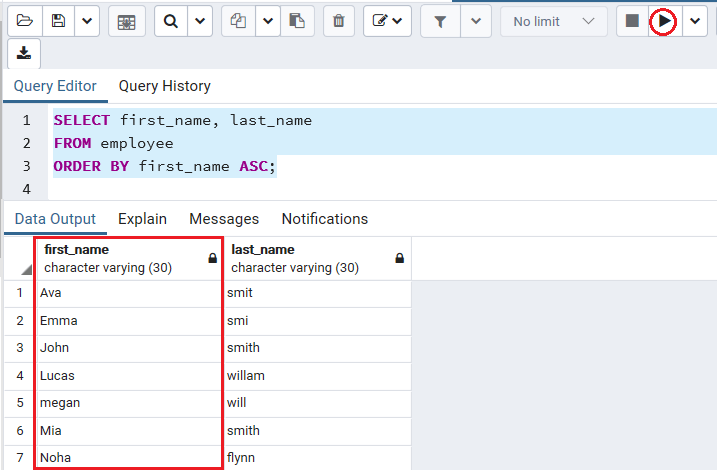Expand the Save options dropdown arrow
The width and height of the screenshot is (717, 472).
[87, 21]
